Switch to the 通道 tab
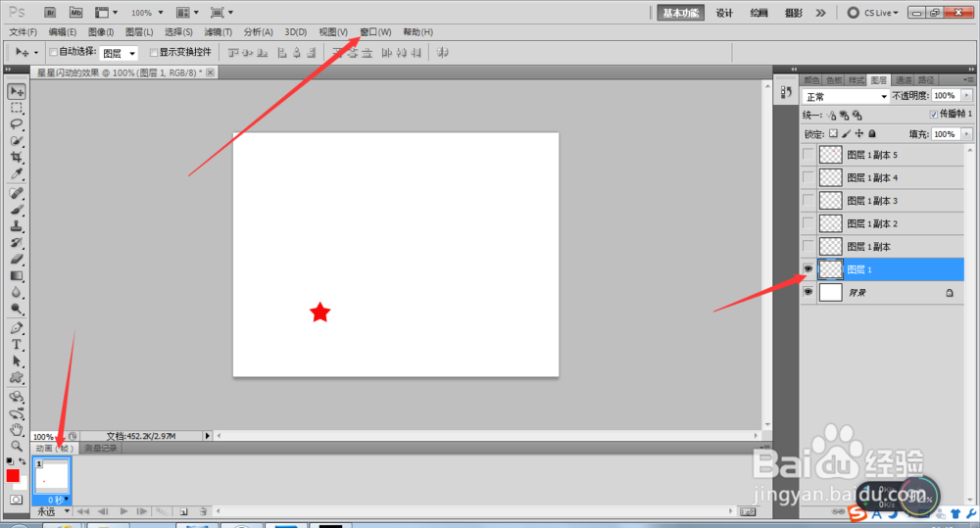This screenshot has height=528, width=980. click(x=904, y=80)
